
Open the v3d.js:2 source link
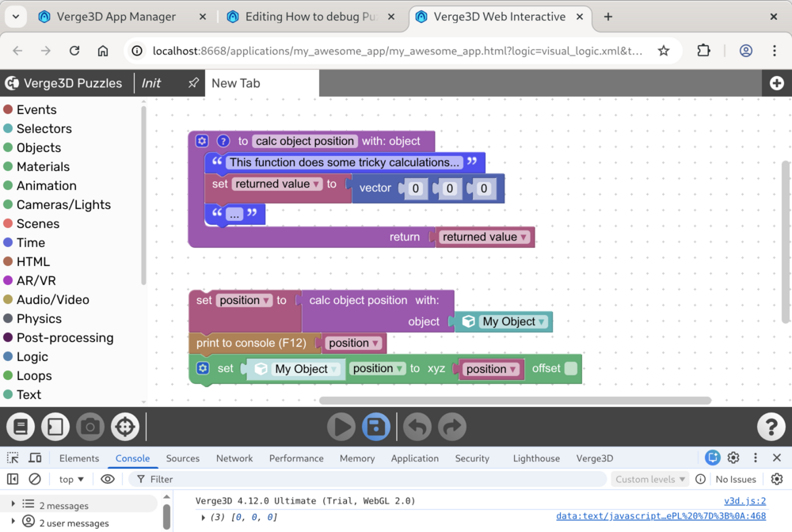pyautogui.click(x=744, y=501)
